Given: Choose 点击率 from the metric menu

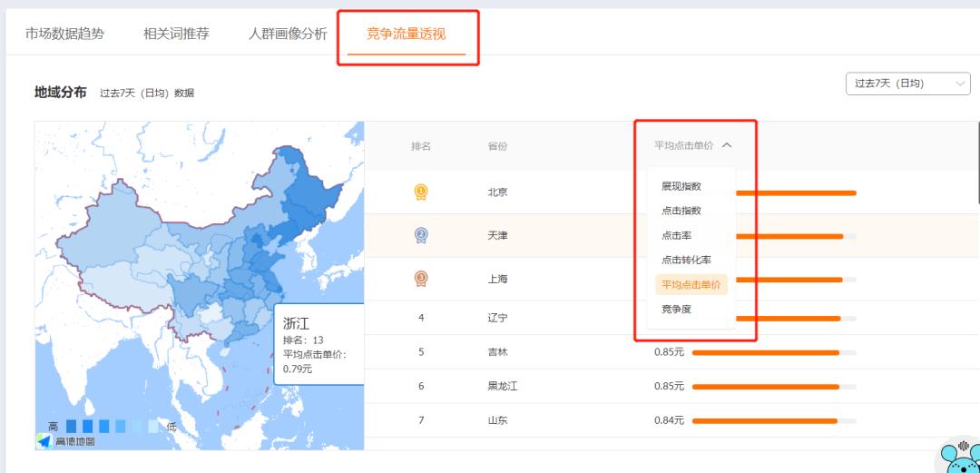Looking at the screenshot, I should click(x=676, y=235).
